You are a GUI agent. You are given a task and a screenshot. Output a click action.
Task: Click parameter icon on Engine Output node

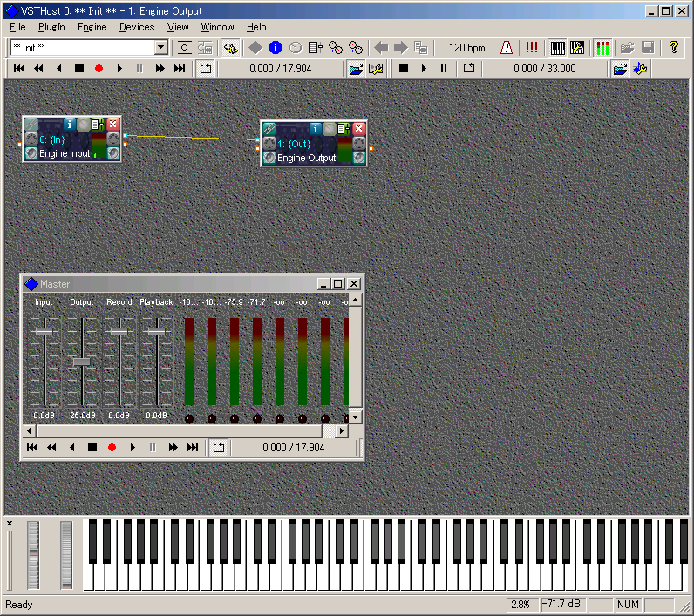pyautogui.click(x=343, y=129)
